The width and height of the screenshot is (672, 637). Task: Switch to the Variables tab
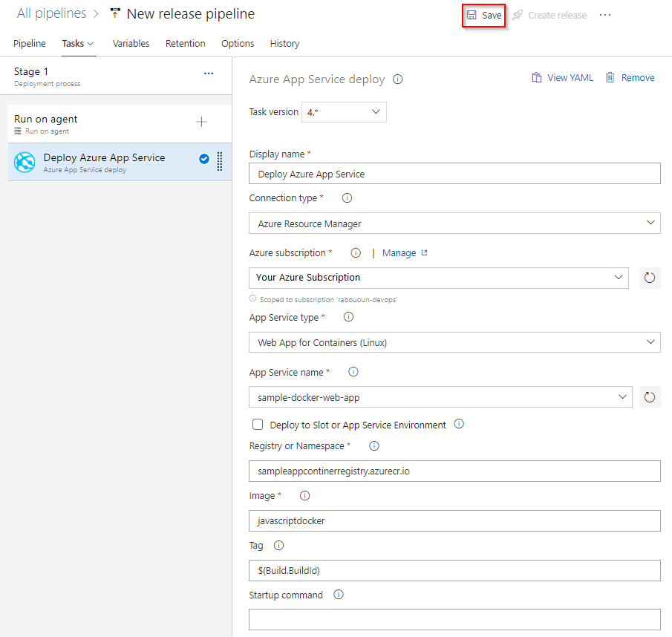coord(131,43)
